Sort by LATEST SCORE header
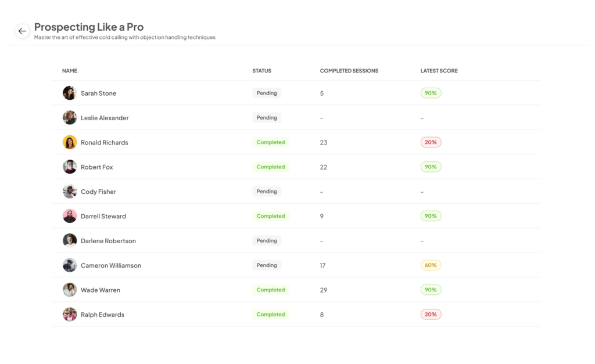This screenshot has width=595, height=364. 439,70
